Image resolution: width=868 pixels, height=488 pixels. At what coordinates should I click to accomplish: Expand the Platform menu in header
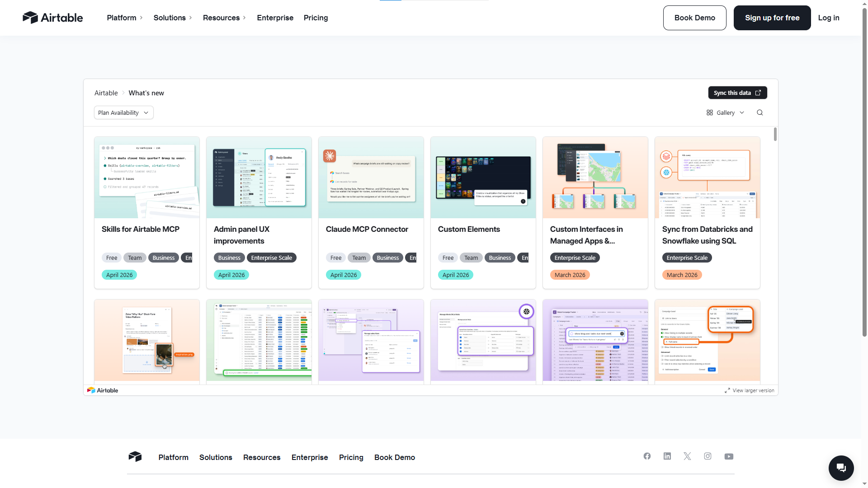coord(125,18)
